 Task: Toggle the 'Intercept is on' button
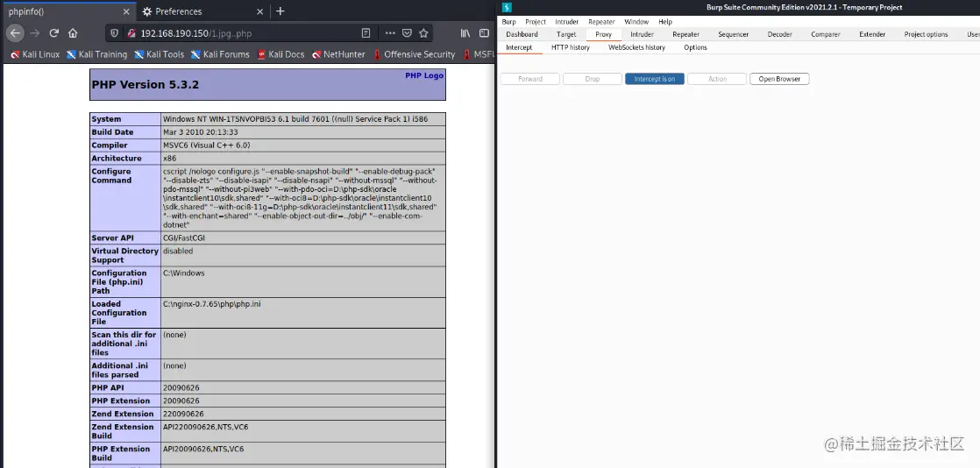(655, 79)
